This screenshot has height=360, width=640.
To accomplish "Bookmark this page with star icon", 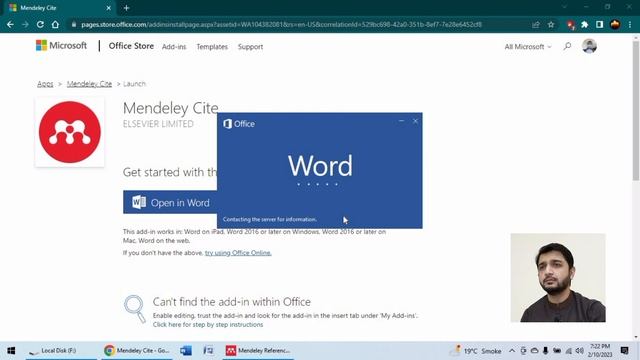I will (x=551, y=24).
